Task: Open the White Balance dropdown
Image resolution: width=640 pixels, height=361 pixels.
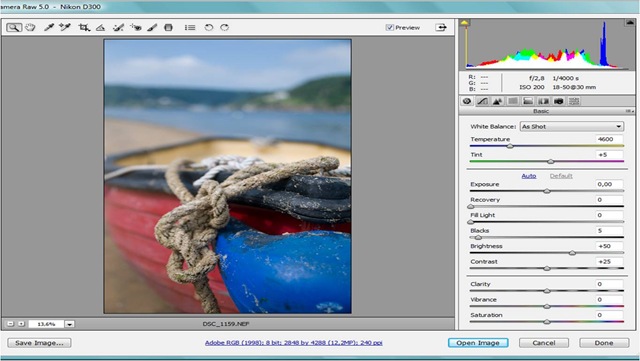Action: (571, 127)
